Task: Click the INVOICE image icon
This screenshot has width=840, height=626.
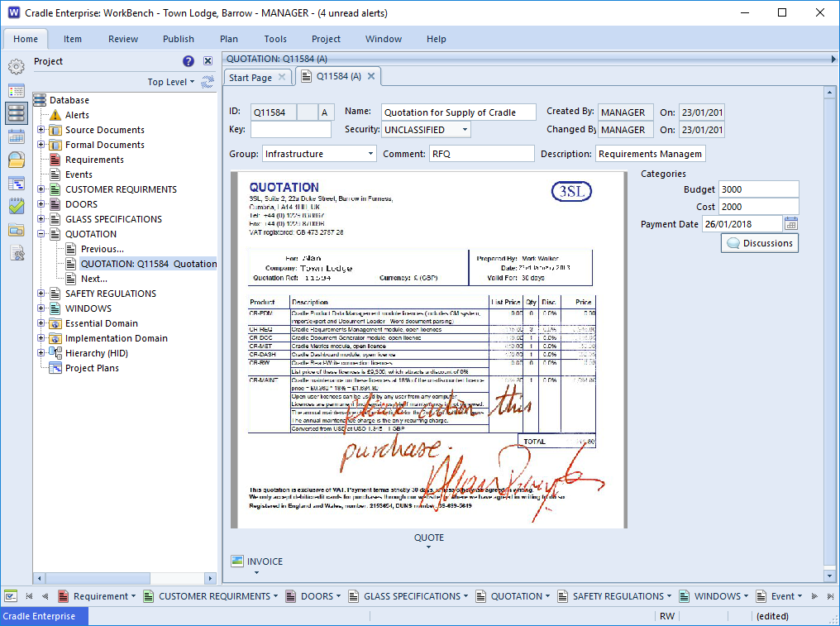Action: pyautogui.click(x=237, y=561)
